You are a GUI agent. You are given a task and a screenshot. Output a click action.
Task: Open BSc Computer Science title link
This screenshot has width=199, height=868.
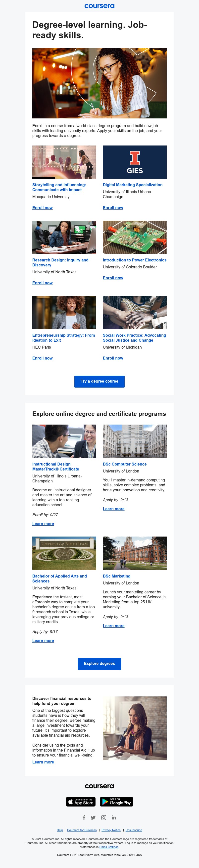125,464
